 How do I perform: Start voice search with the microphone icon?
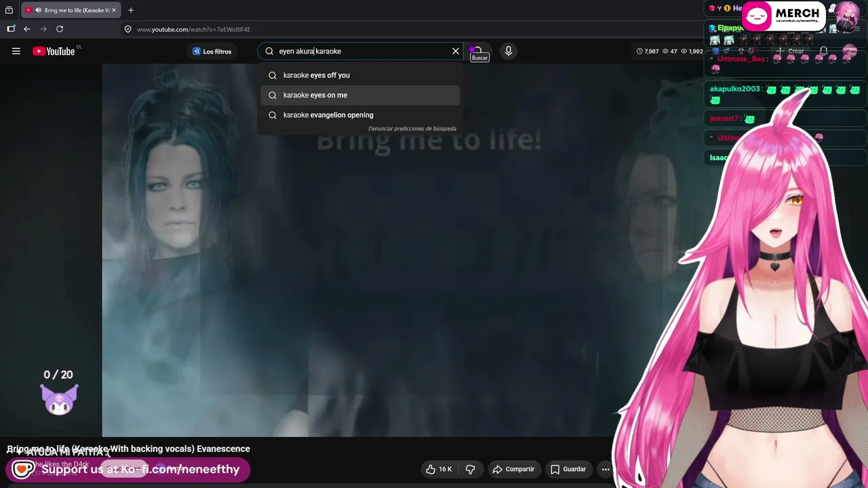point(509,51)
